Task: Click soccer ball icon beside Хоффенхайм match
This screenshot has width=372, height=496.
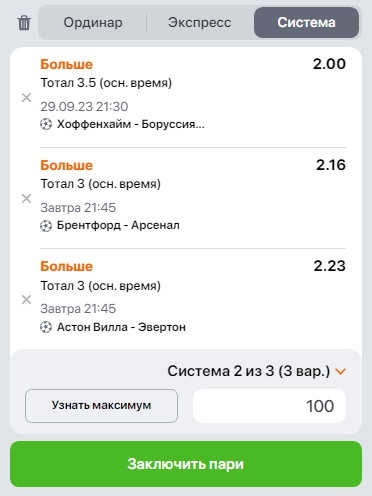Action: click(46, 124)
